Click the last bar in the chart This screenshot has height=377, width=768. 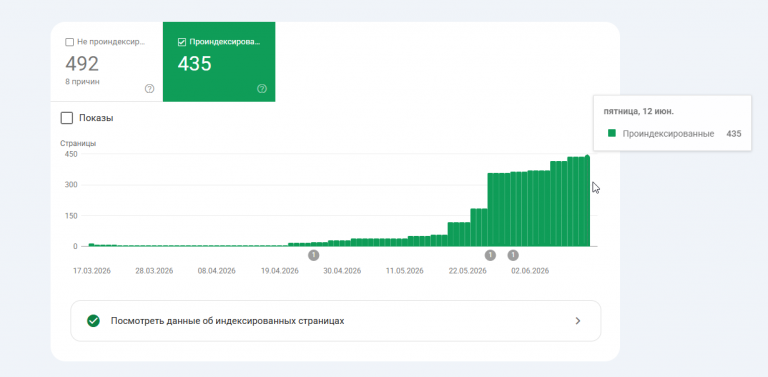click(x=587, y=201)
